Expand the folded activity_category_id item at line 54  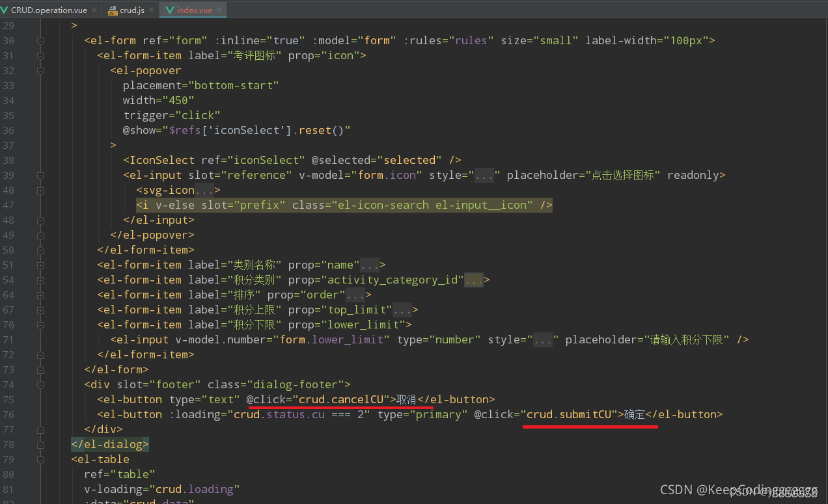click(x=40, y=280)
